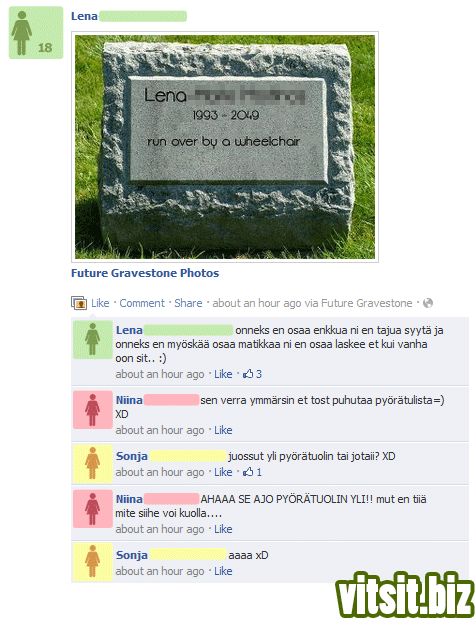Click Sonja's yellow avatar on the aaaa xD comment
This screenshot has width=475, height=620.
[93, 561]
